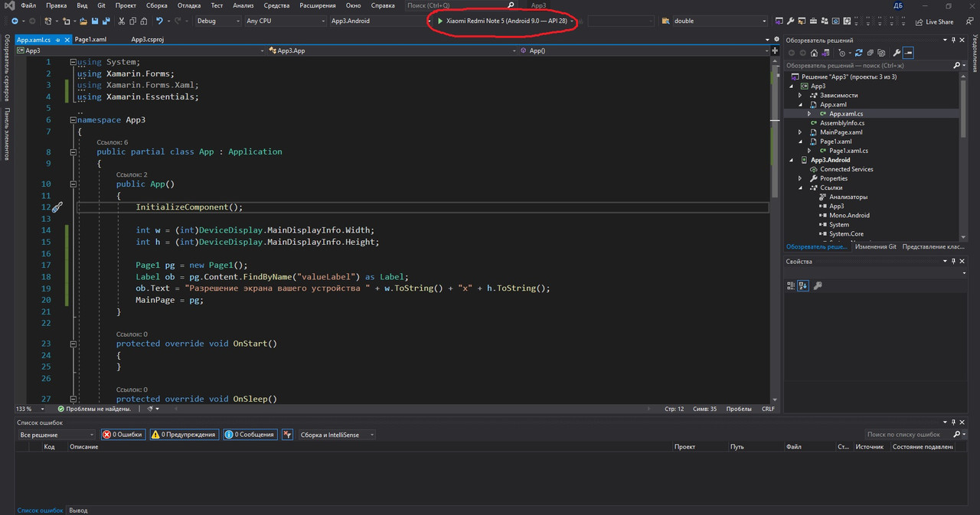Click Collapse All icon in Solution Explorer

pyautogui.click(x=870, y=53)
